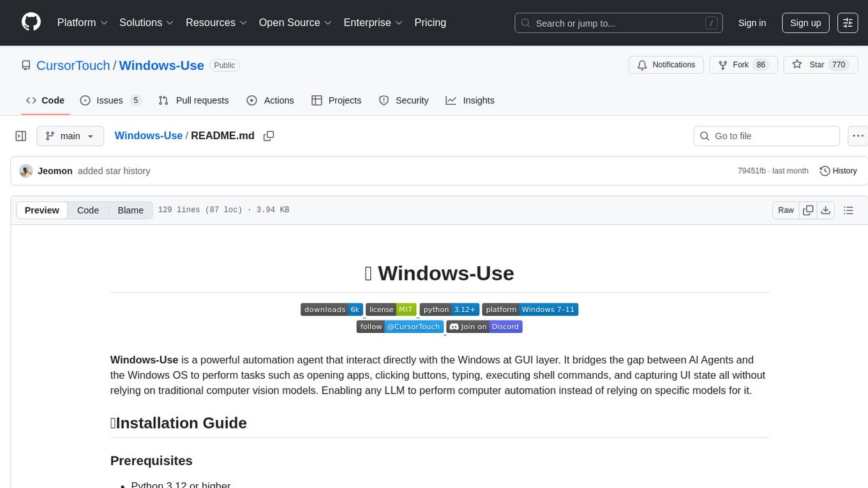Open the Issues tab
868x488 pixels.
coord(110,100)
